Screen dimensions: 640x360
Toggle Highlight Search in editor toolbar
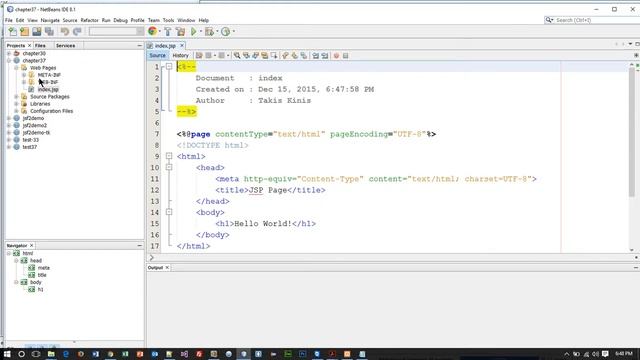tap(264, 56)
